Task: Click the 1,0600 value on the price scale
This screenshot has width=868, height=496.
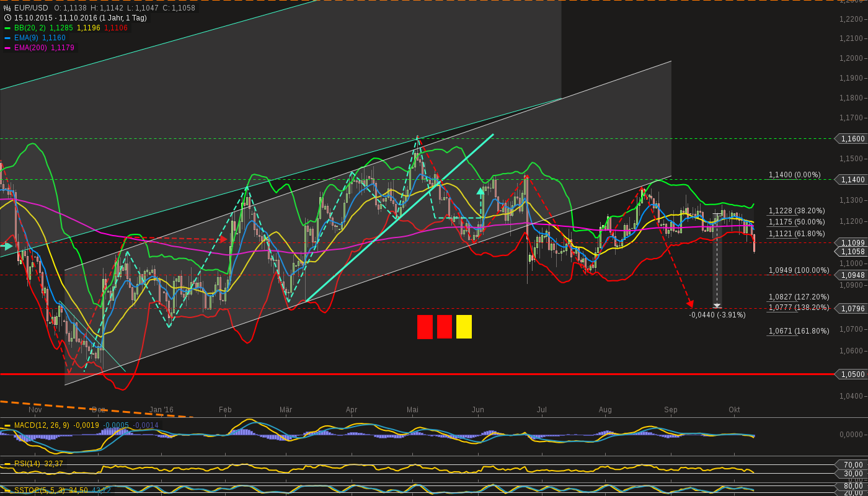Action: point(851,351)
